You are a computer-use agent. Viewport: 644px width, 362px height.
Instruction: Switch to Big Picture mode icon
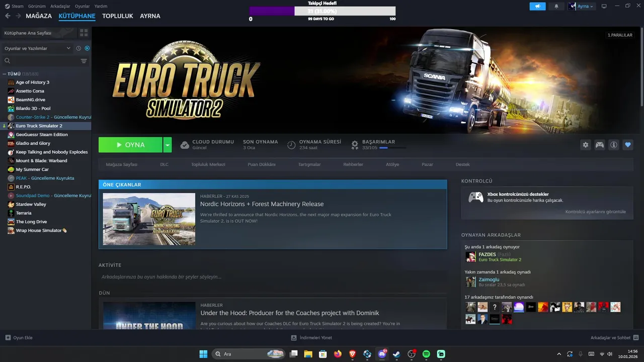[x=604, y=7]
